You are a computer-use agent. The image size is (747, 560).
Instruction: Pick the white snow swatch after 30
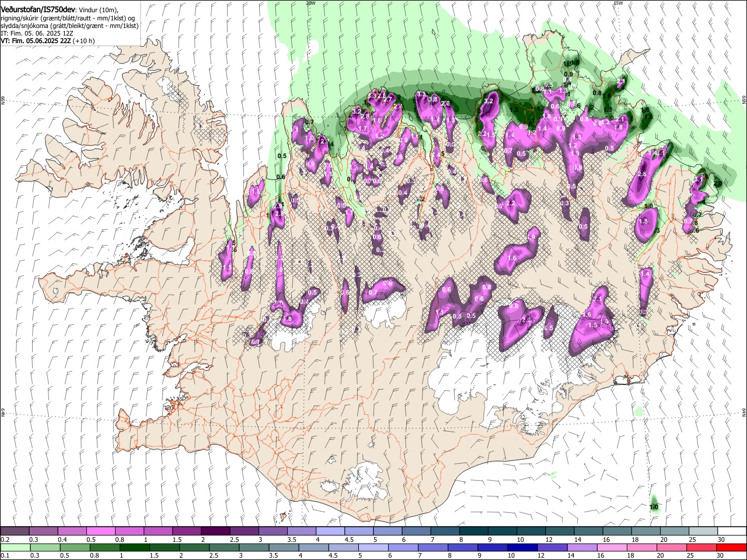click(x=731, y=531)
